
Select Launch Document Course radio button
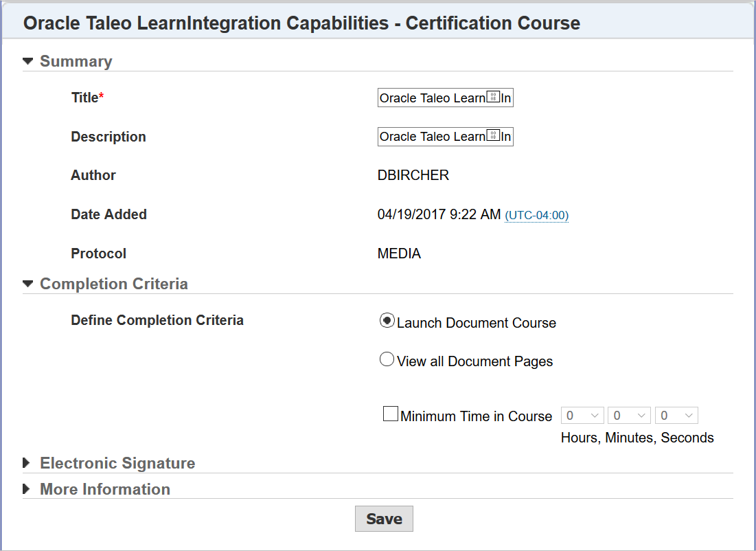(387, 321)
